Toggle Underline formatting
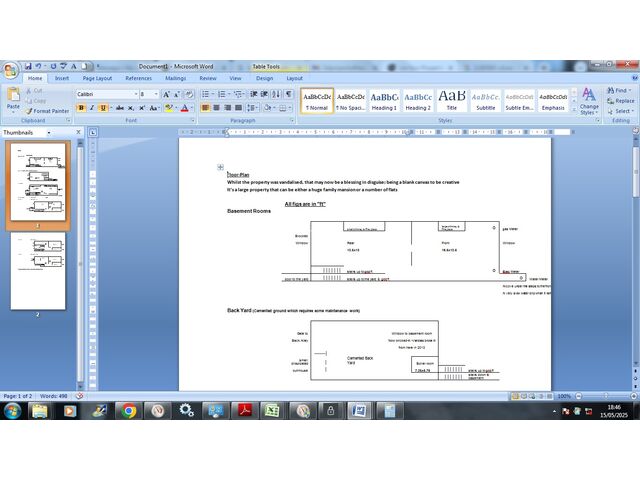The width and height of the screenshot is (640, 480). 103,108
